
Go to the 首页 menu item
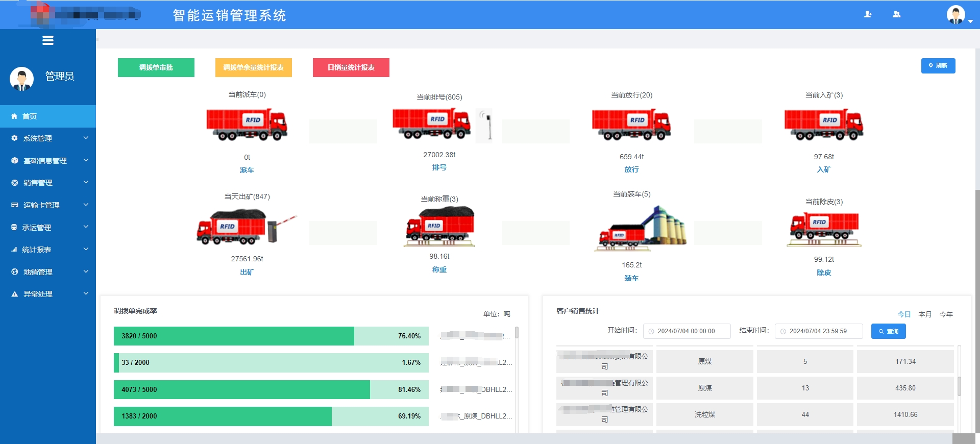[48, 116]
